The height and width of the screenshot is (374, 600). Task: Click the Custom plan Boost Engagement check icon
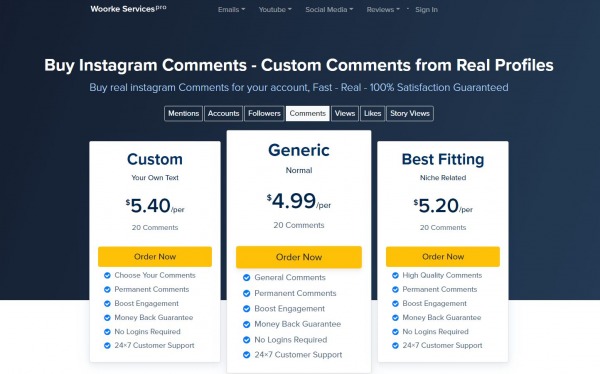[x=107, y=304]
